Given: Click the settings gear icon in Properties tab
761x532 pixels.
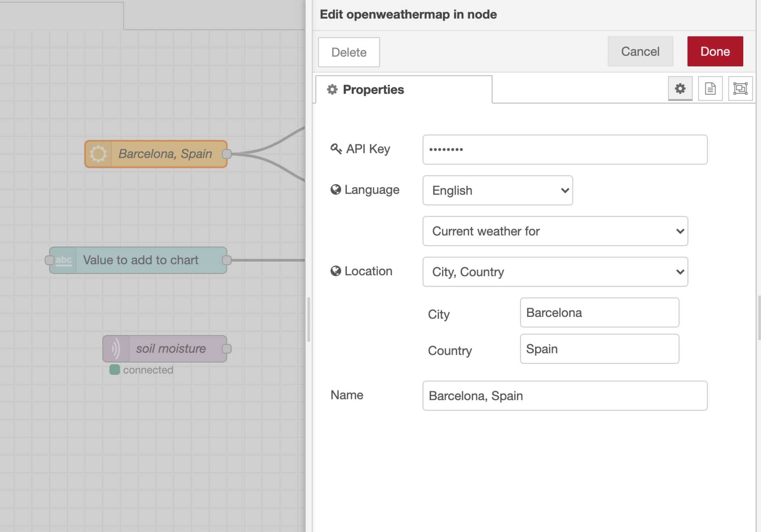Looking at the screenshot, I should [x=681, y=88].
